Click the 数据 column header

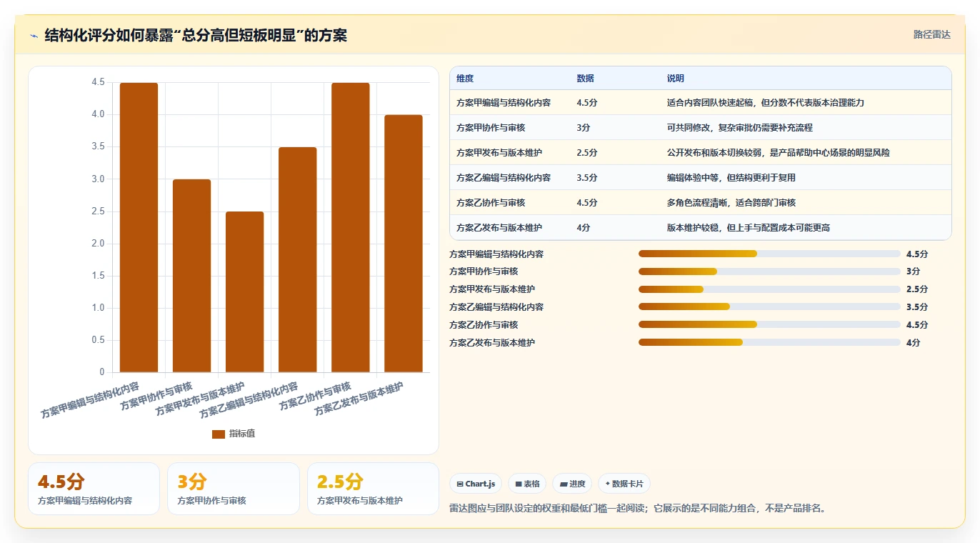[x=585, y=79]
